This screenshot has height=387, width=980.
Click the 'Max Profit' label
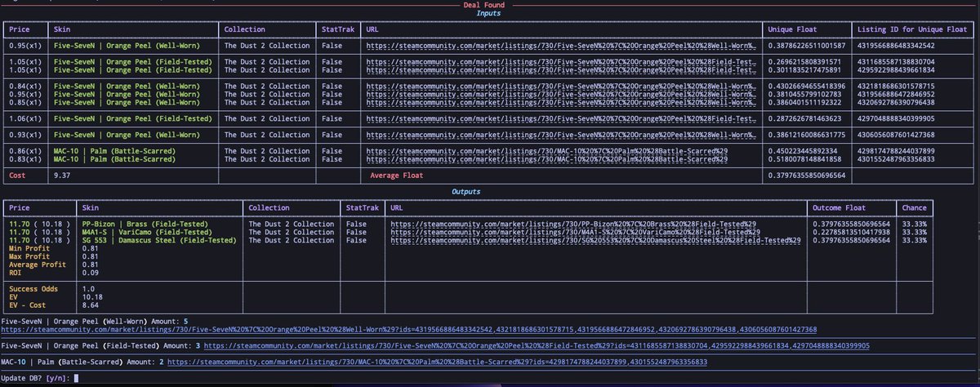[x=31, y=256]
